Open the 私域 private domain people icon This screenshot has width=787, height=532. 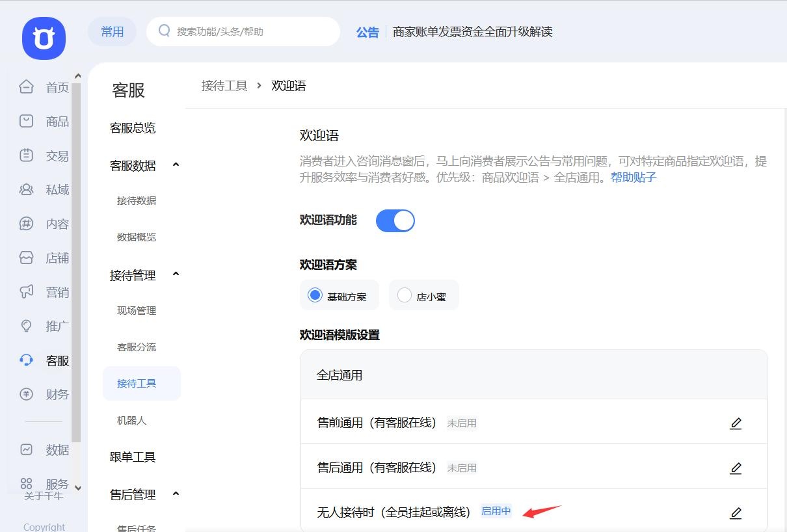26,189
